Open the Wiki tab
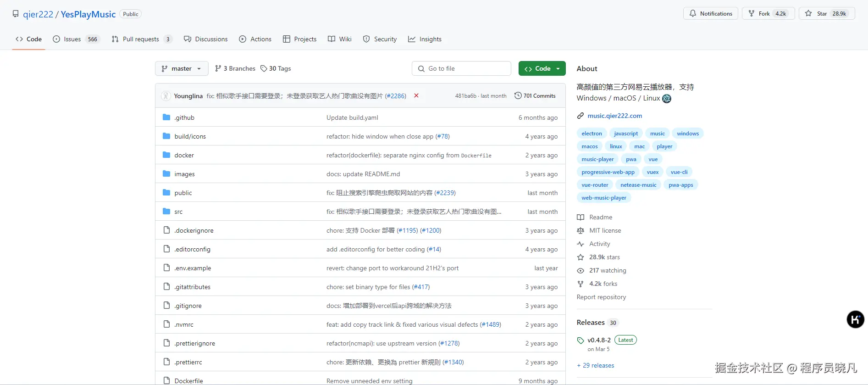The image size is (868, 385). pos(340,39)
